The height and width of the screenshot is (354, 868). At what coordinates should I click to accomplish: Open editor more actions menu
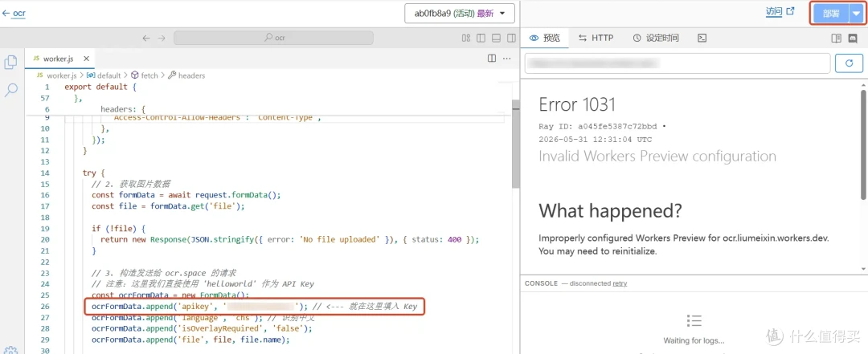506,58
